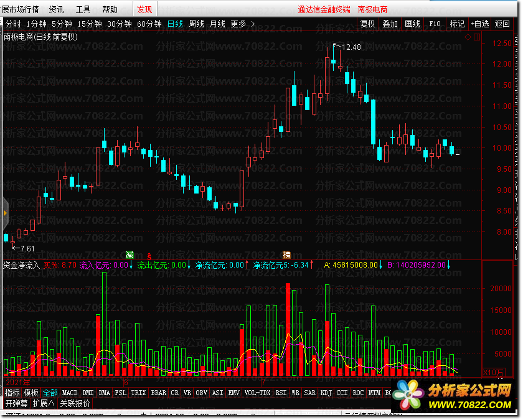Switch to DMI indicator
The height and width of the screenshot is (420, 523).
tap(88, 393)
